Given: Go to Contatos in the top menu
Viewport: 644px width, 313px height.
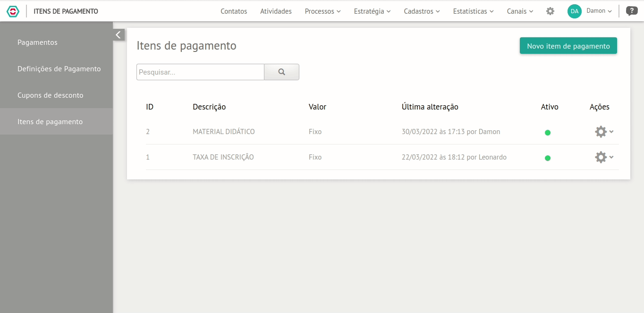Looking at the screenshot, I should point(234,11).
